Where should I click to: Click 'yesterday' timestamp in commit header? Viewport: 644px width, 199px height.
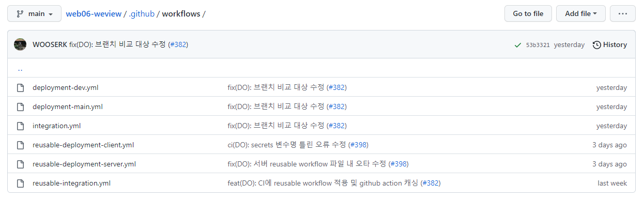[569, 45]
